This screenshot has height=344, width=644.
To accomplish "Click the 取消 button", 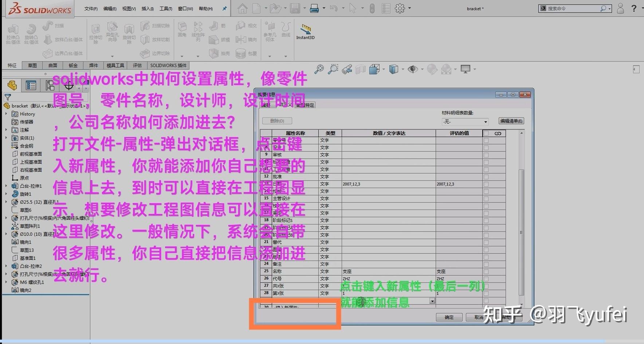I will tap(479, 317).
